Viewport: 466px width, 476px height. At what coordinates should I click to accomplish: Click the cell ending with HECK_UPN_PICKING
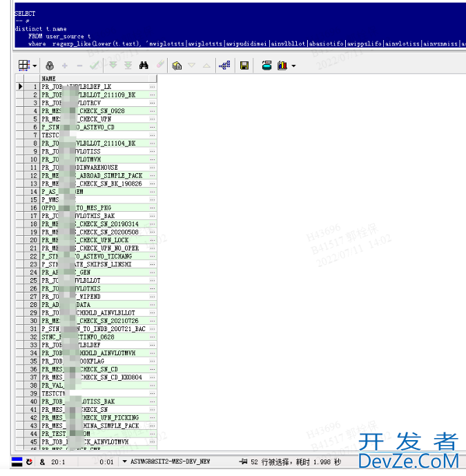click(95, 418)
